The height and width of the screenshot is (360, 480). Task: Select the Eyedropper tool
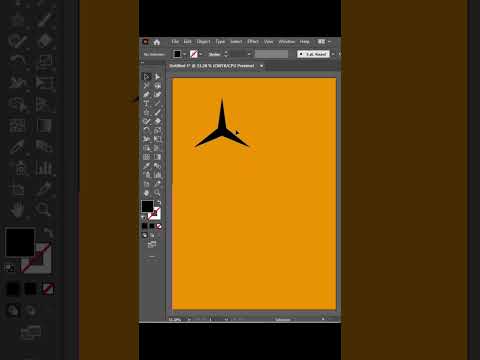147,166
